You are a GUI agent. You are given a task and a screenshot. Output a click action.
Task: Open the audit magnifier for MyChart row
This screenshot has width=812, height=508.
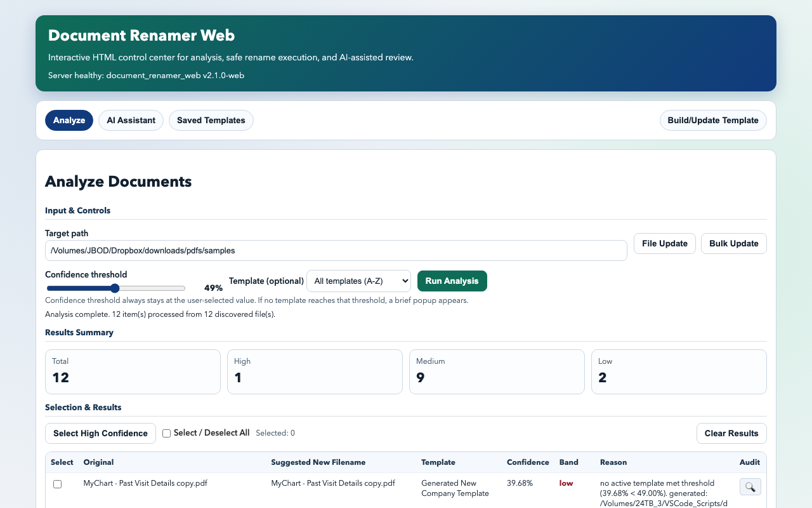[750, 487]
